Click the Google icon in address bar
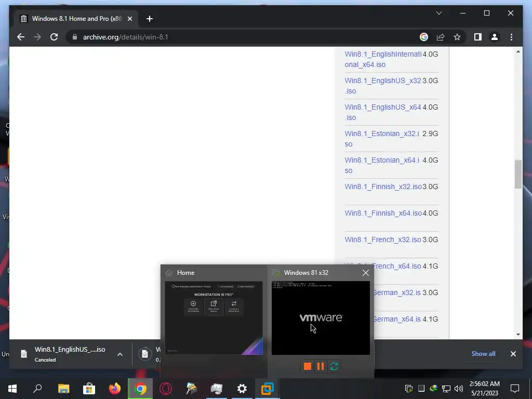This screenshot has width=532, height=399. [424, 37]
